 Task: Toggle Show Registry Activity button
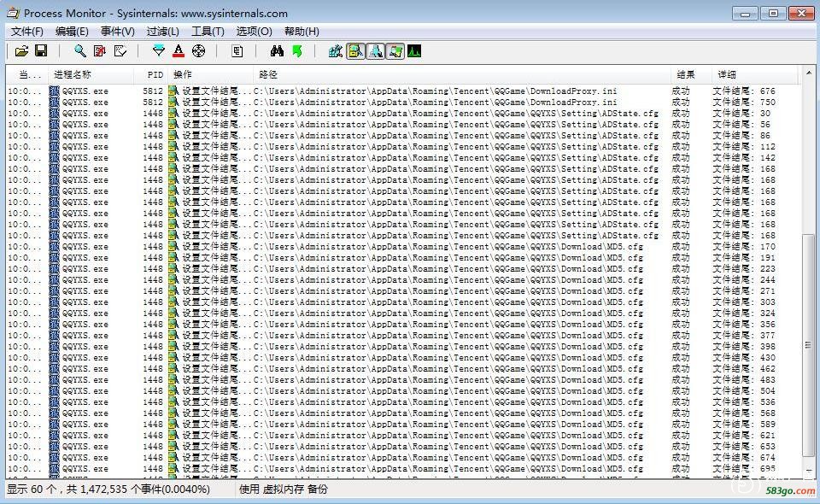[x=335, y=50]
